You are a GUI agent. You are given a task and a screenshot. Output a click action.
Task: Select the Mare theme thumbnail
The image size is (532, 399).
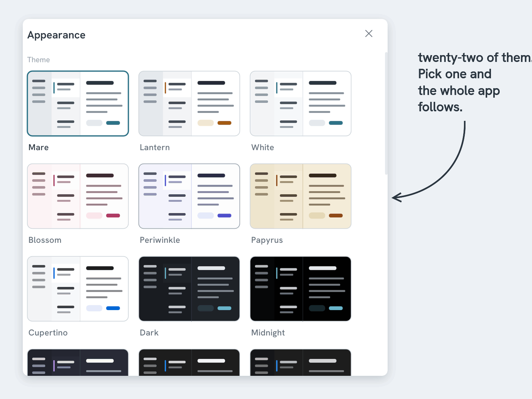tap(78, 103)
